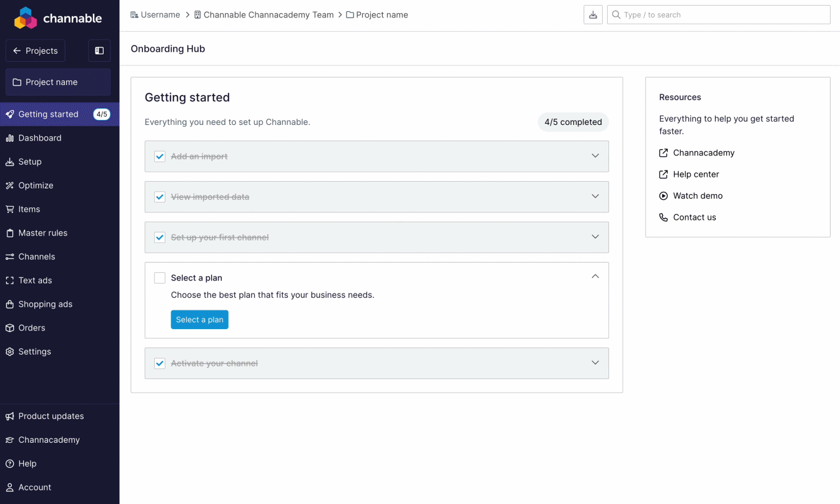840x504 pixels.
Task: Expand the Set up your first channel chevron
Action: pyautogui.click(x=595, y=237)
